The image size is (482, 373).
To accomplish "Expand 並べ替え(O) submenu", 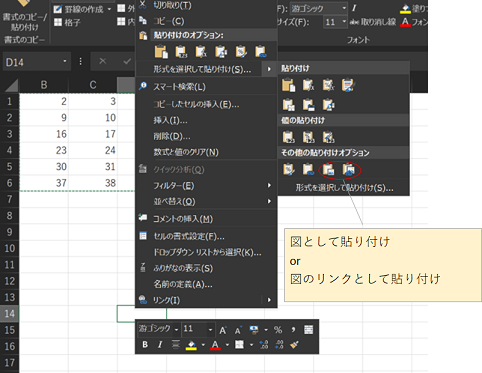I will (206, 201).
